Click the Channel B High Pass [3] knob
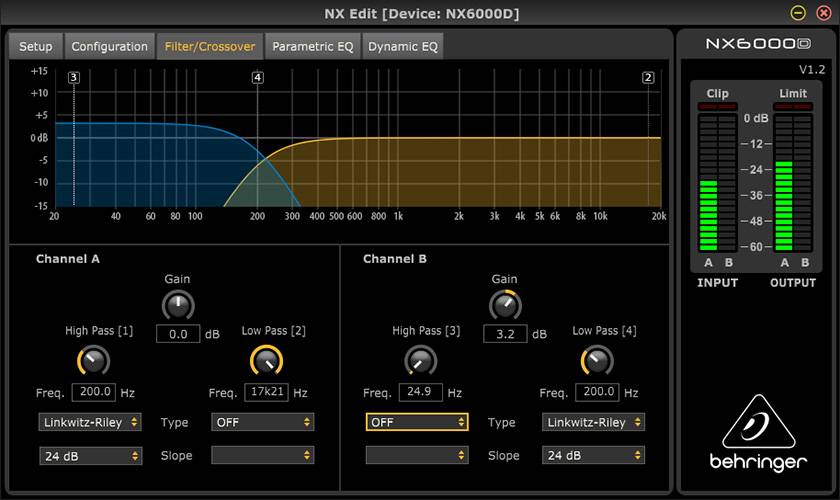 click(420, 360)
